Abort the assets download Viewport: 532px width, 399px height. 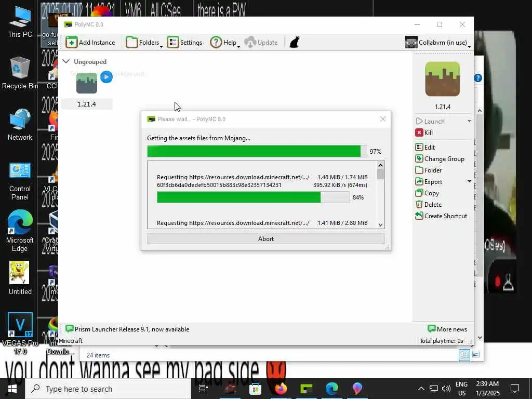coord(265,239)
